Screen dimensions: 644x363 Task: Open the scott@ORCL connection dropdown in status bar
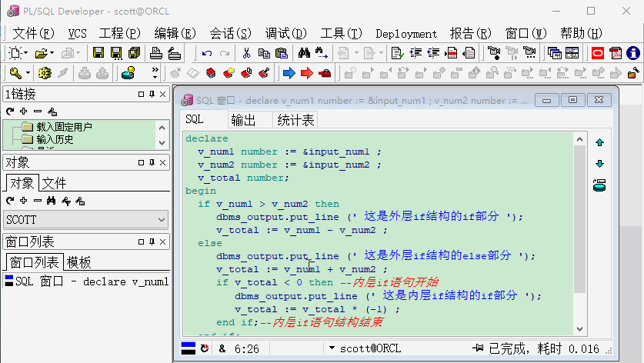pyautogui.click(x=332, y=348)
